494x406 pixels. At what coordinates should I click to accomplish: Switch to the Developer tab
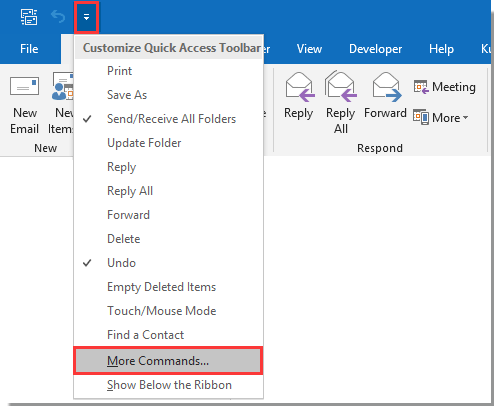[375, 49]
